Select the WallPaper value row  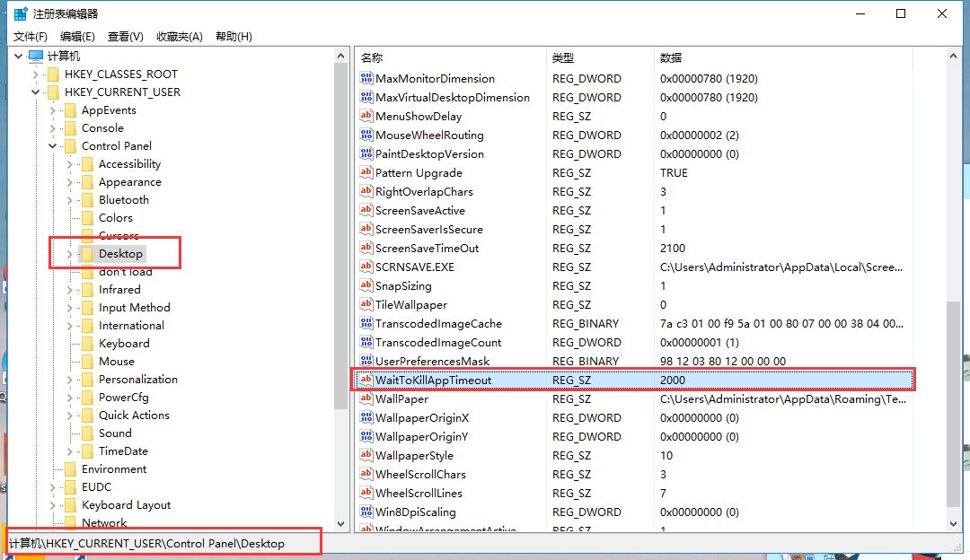pos(635,398)
